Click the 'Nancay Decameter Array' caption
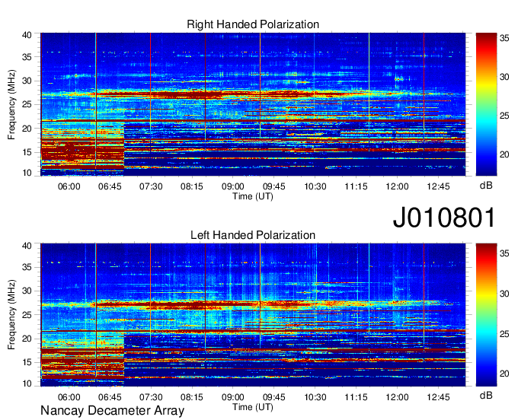The height and width of the screenshot is (420, 518). point(112,411)
